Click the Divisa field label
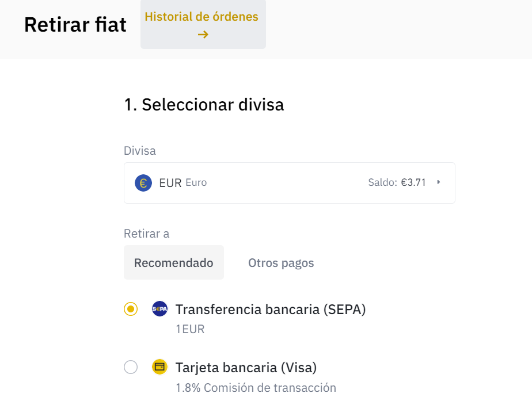The image size is (532, 401). [140, 151]
